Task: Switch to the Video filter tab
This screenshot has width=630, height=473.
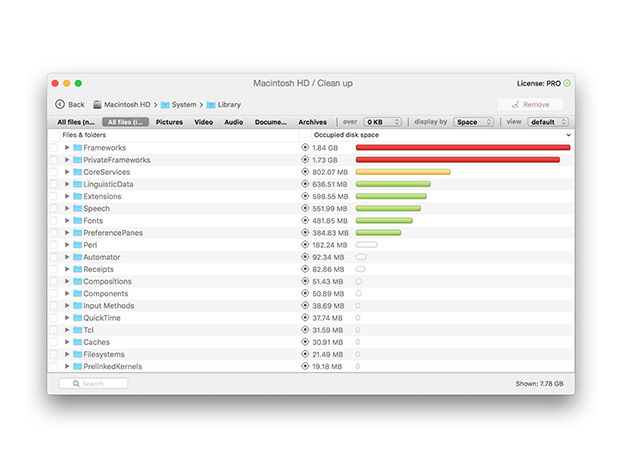Action: pos(204,122)
